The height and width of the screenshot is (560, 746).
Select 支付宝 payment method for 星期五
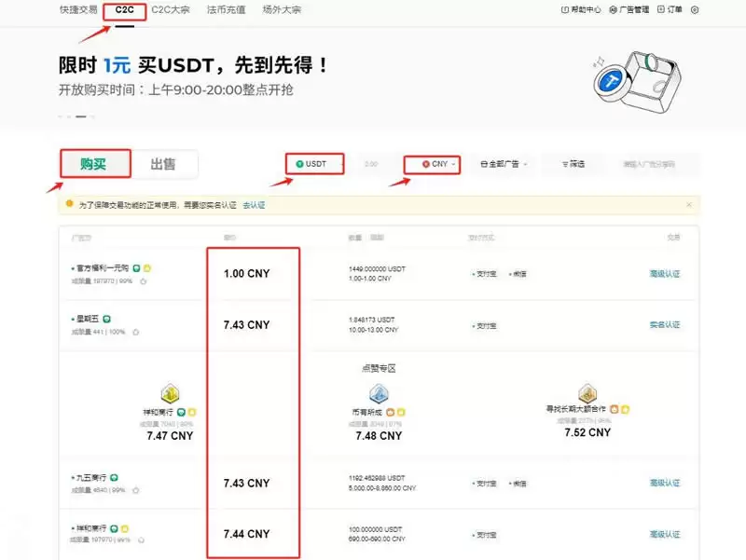coord(489,324)
